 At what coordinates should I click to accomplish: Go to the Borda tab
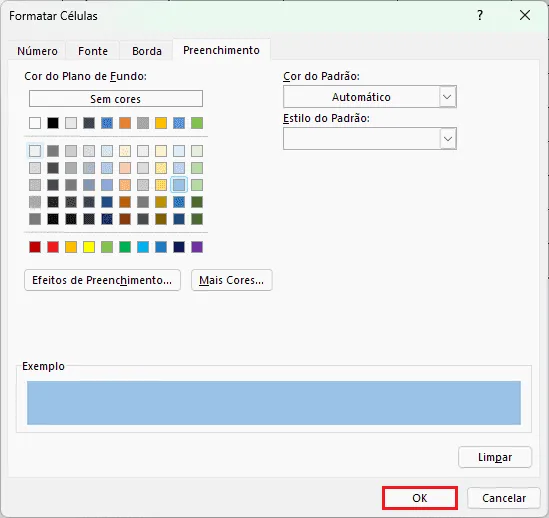pyautogui.click(x=147, y=51)
